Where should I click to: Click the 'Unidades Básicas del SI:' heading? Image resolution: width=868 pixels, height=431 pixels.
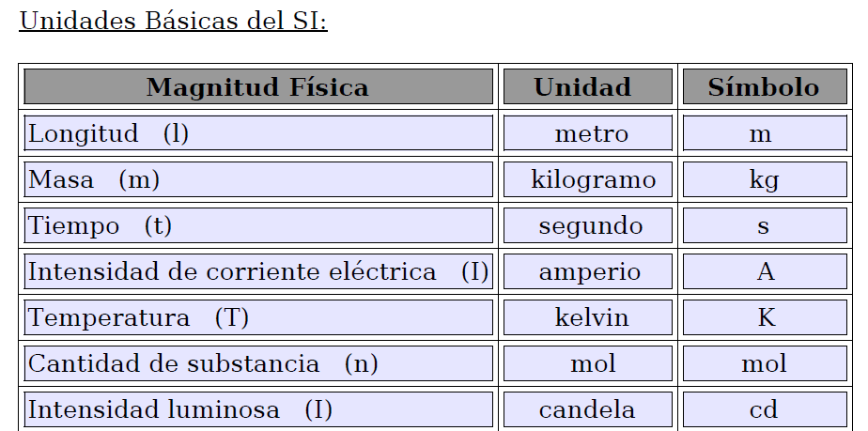[173, 21]
